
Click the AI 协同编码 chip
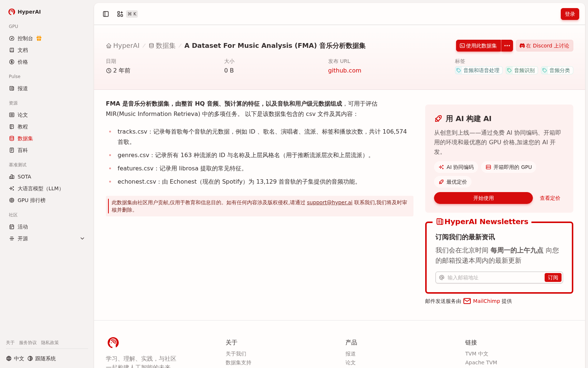pyautogui.click(x=456, y=167)
